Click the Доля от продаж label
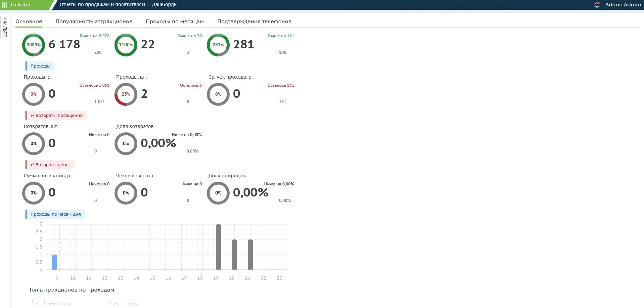This screenshot has width=644, height=308. [227, 176]
